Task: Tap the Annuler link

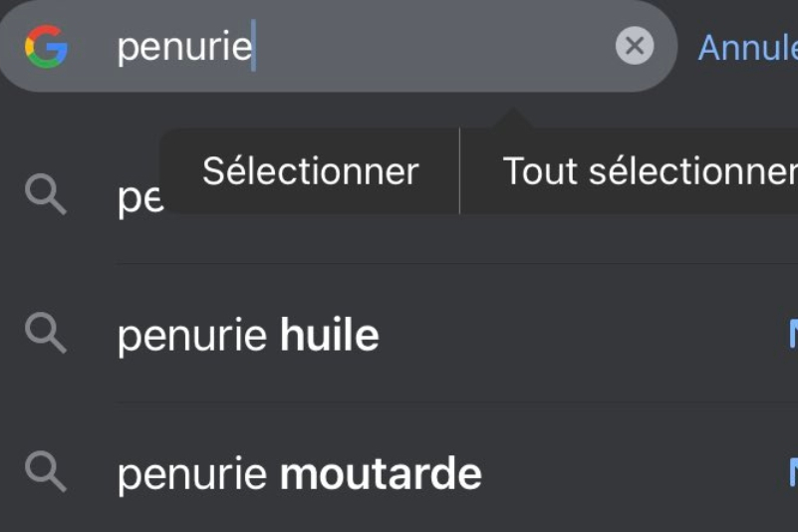Action: [x=747, y=47]
